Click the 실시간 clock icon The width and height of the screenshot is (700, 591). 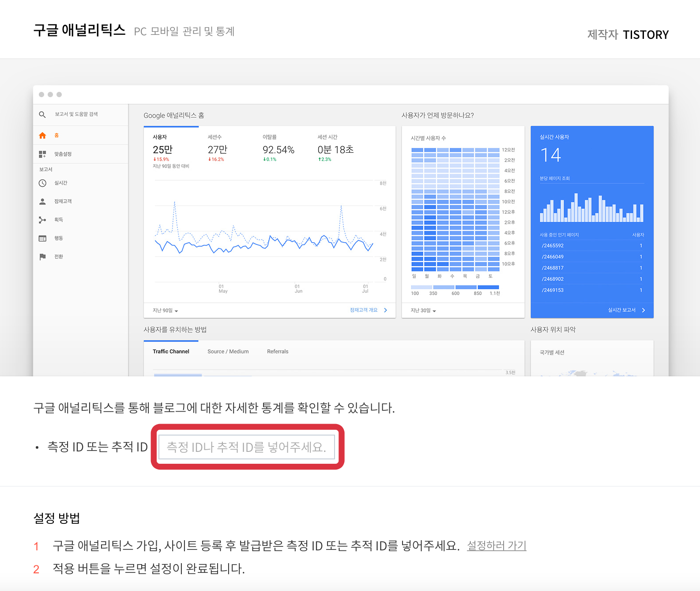[42, 183]
